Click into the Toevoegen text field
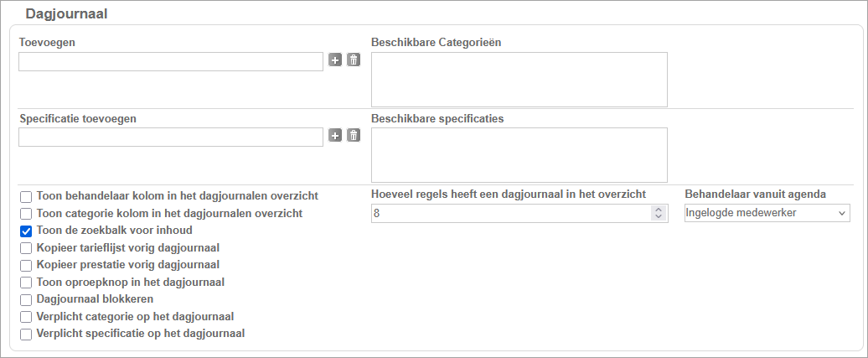The width and height of the screenshot is (868, 358). (x=170, y=61)
